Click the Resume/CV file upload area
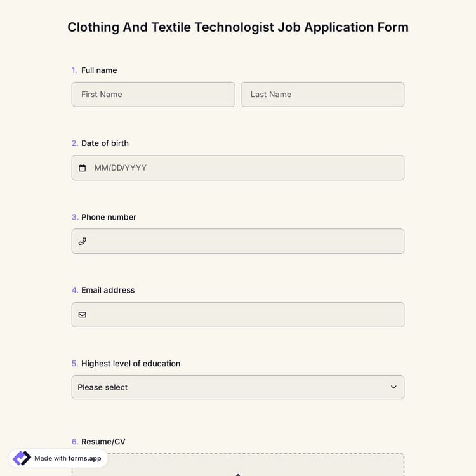 coord(237,465)
